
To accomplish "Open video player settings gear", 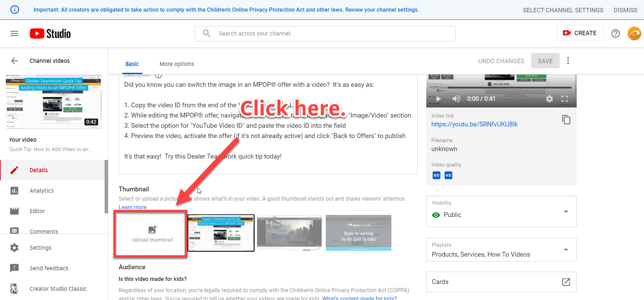I will tap(549, 99).
